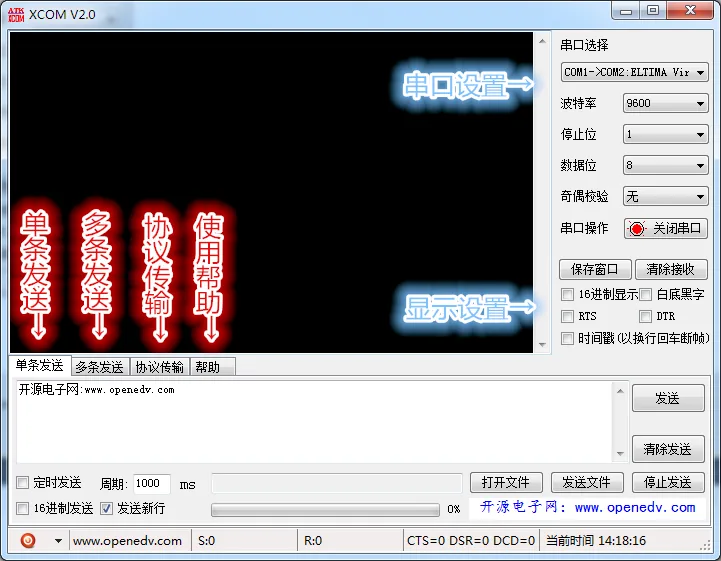Click up arrow of receive area scrollbar

click(x=543, y=41)
